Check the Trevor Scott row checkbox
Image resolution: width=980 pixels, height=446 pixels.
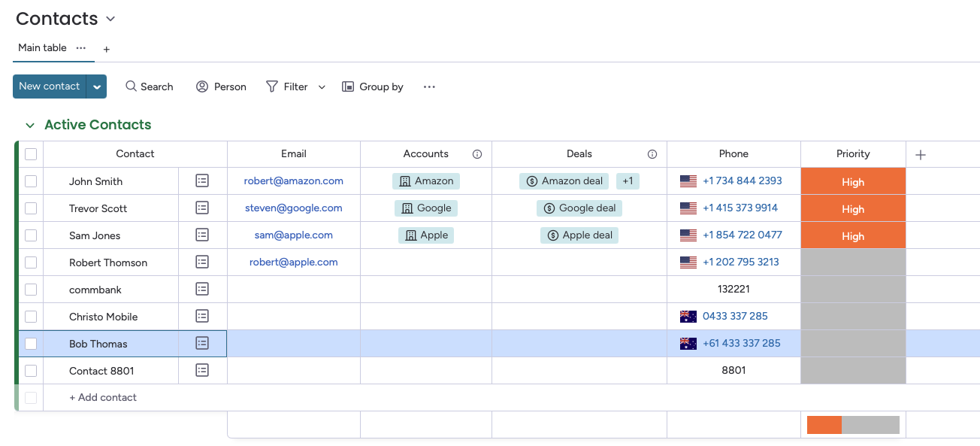click(31, 208)
